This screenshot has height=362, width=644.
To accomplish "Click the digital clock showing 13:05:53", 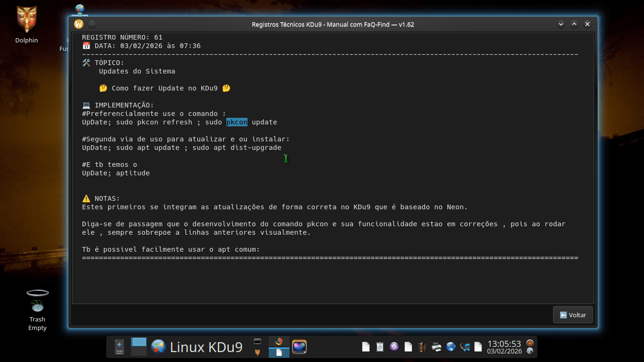I will pyautogui.click(x=504, y=344).
